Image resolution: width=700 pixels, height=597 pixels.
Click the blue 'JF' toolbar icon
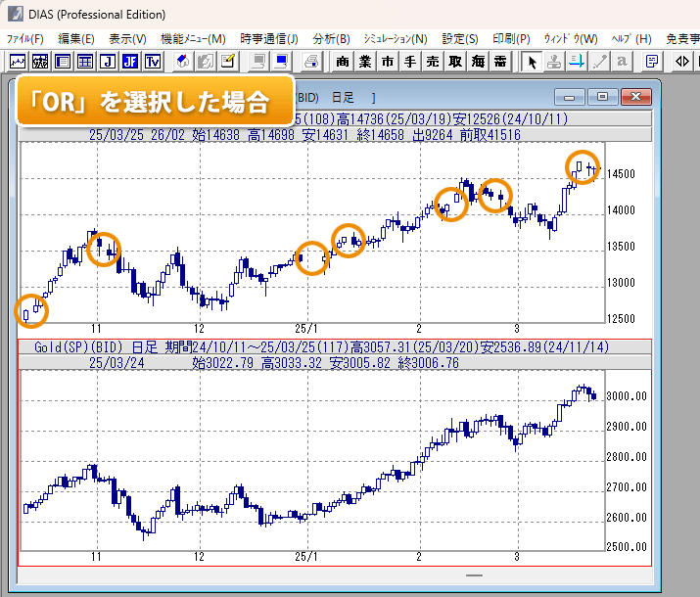click(x=129, y=62)
